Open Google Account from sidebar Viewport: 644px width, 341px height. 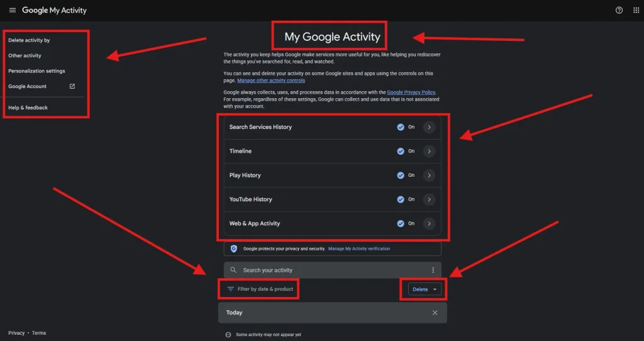click(x=28, y=86)
